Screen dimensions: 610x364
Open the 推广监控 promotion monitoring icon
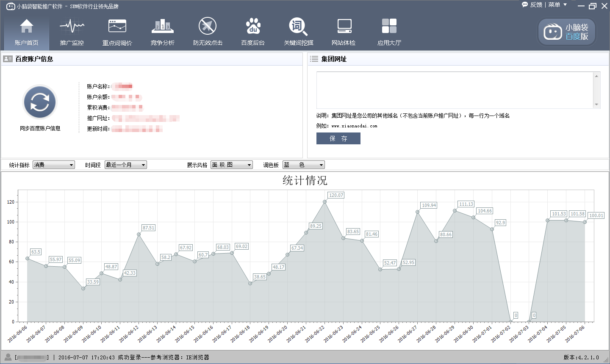coord(72,32)
